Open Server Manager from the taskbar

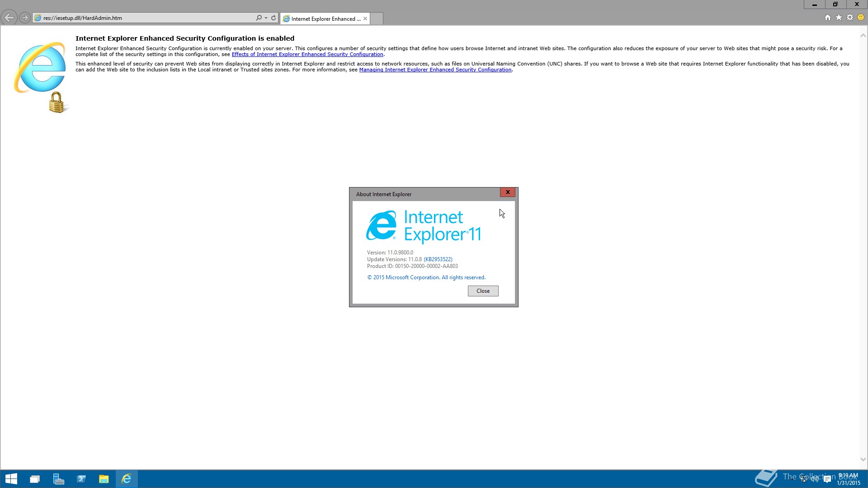click(x=58, y=479)
